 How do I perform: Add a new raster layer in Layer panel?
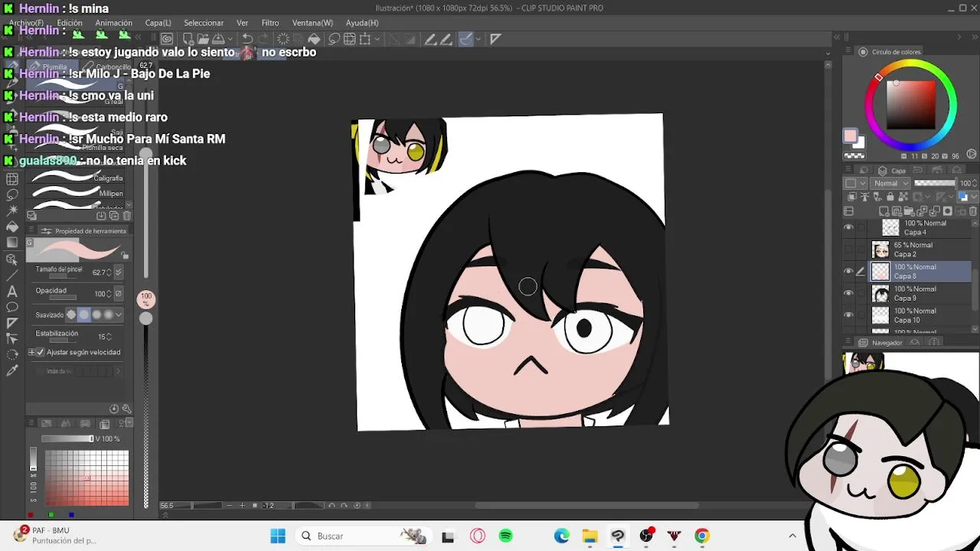884,211
